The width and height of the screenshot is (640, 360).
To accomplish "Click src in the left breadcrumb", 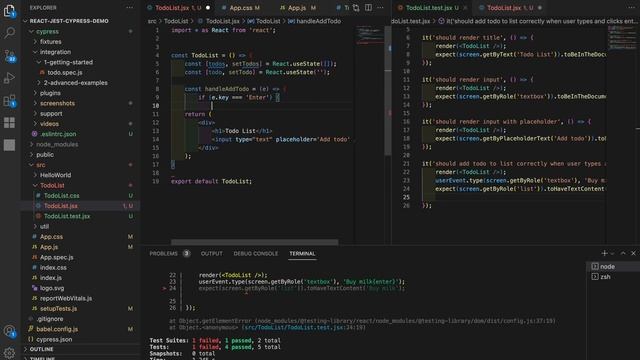I will pyautogui.click(x=152, y=21).
